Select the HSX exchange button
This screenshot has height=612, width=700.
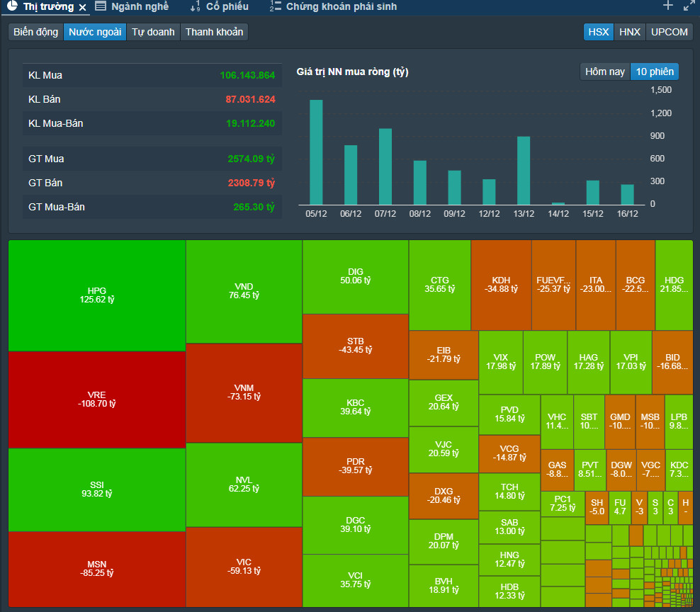pyautogui.click(x=598, y=32)
